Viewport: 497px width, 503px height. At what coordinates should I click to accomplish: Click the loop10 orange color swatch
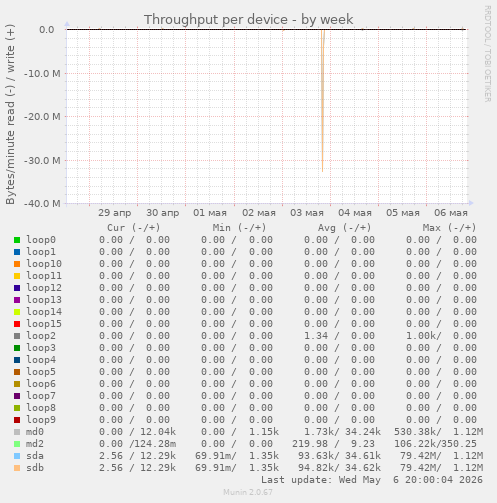tap(17, 264)
